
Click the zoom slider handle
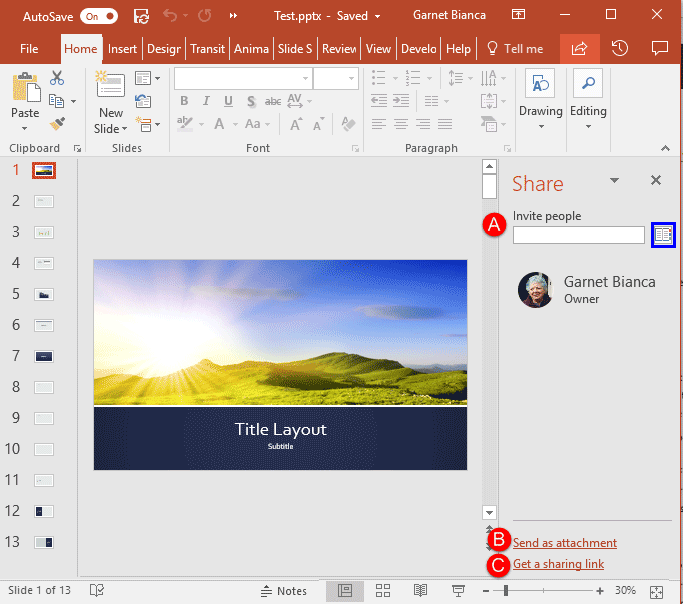(x=506, y=591)
